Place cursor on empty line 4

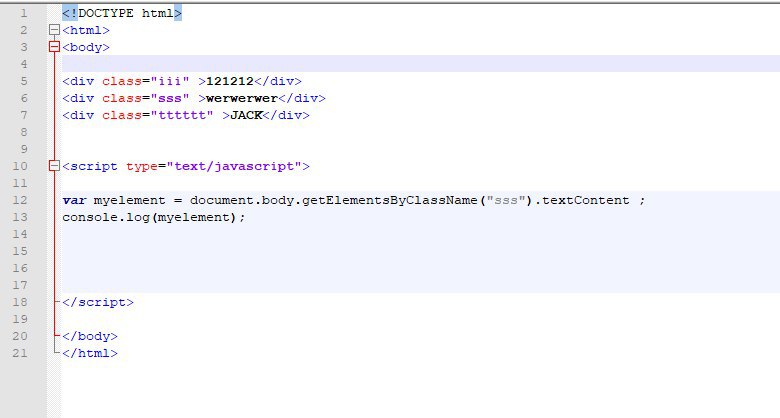(x=421, y=64)
